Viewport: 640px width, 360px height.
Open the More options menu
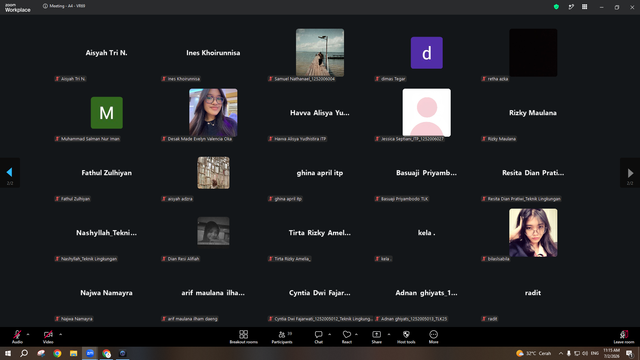(433, 337)
